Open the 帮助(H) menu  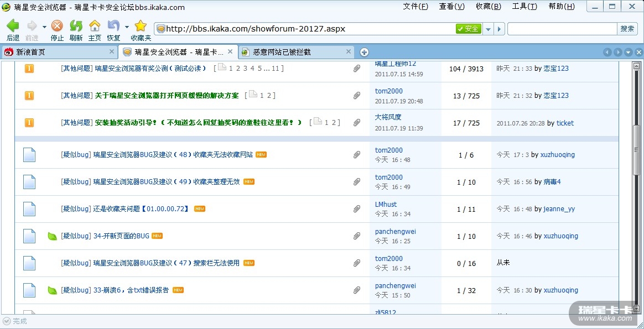[562, 6]
